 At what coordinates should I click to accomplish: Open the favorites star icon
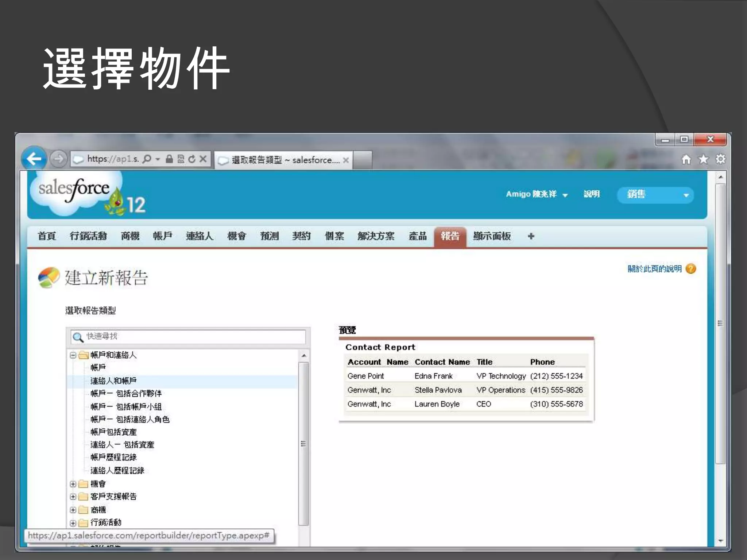coord(703,159)
